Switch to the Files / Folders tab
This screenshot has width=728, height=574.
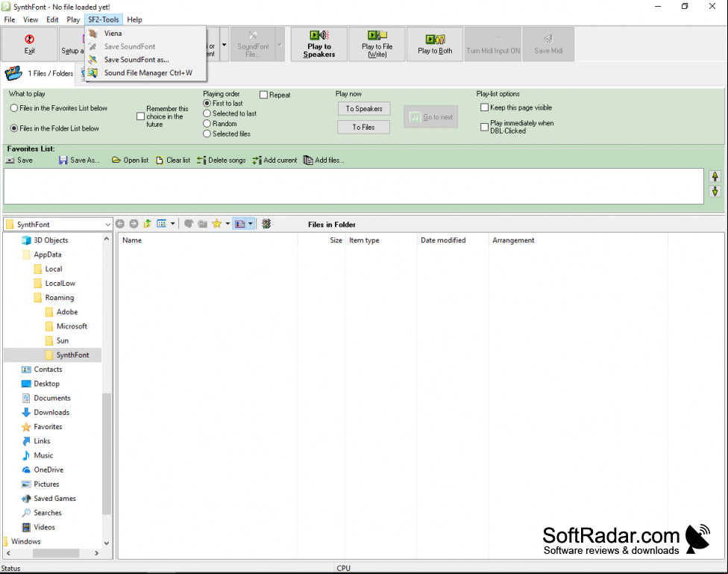tap(39, 73)
